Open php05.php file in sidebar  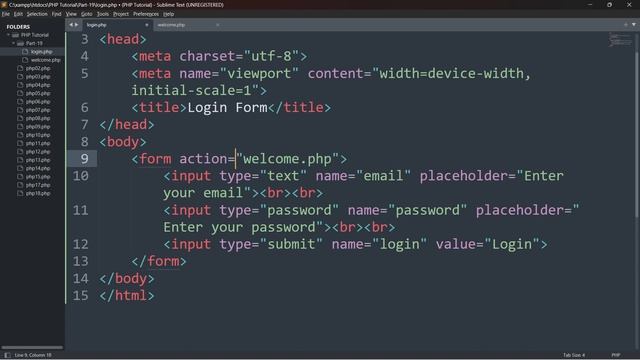(x=38, y=93)
